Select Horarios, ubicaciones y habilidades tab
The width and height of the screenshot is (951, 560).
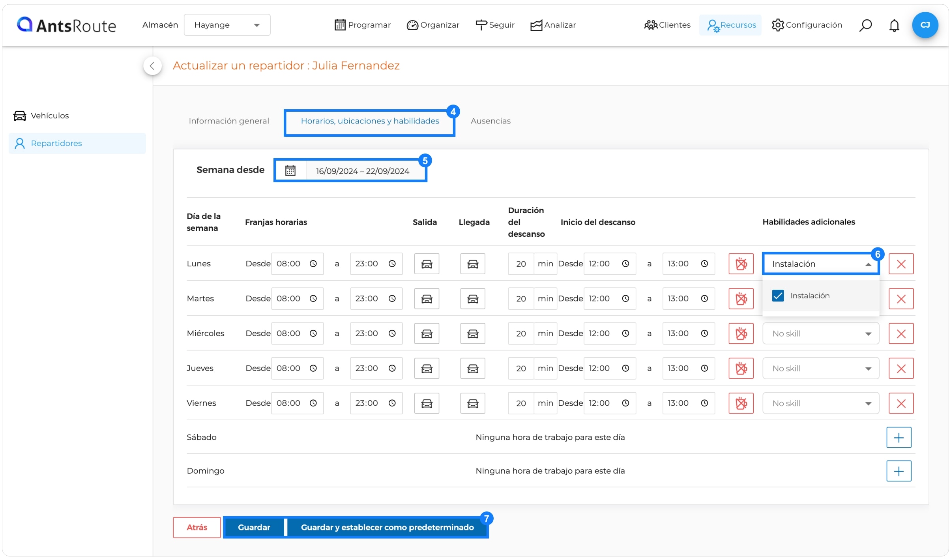[370, 121]
